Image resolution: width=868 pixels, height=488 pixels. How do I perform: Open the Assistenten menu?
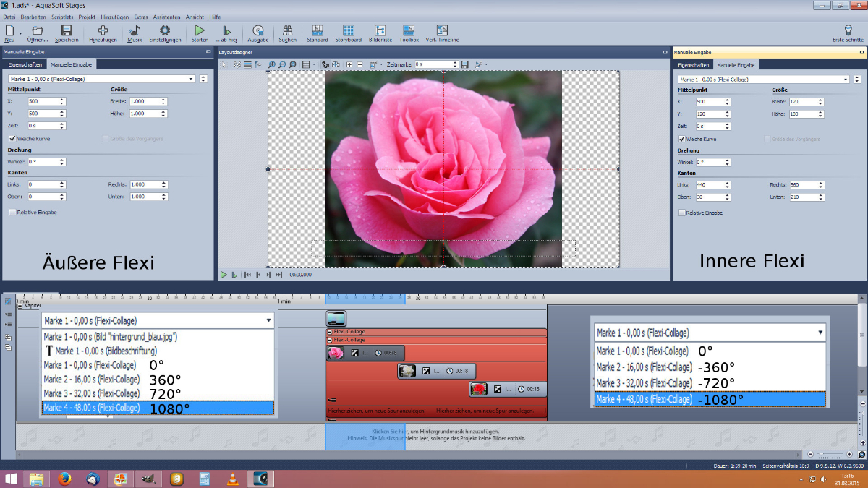pyautogui.click(x=166, y=16)
